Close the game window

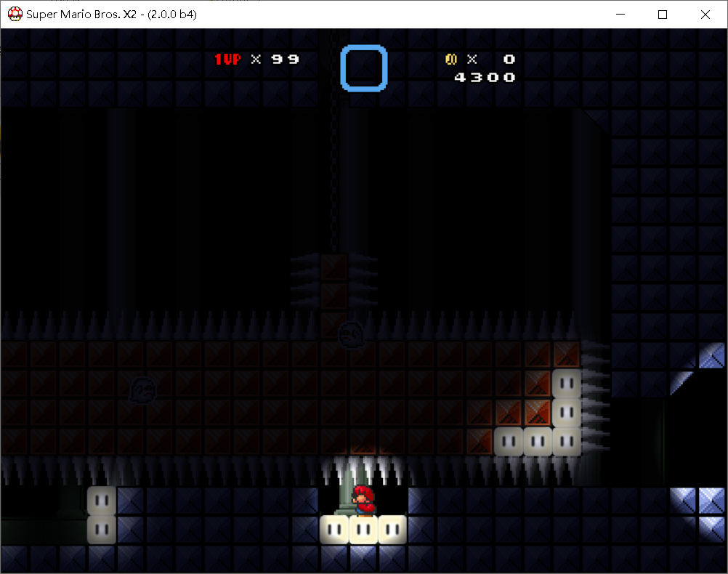(705, 15)
